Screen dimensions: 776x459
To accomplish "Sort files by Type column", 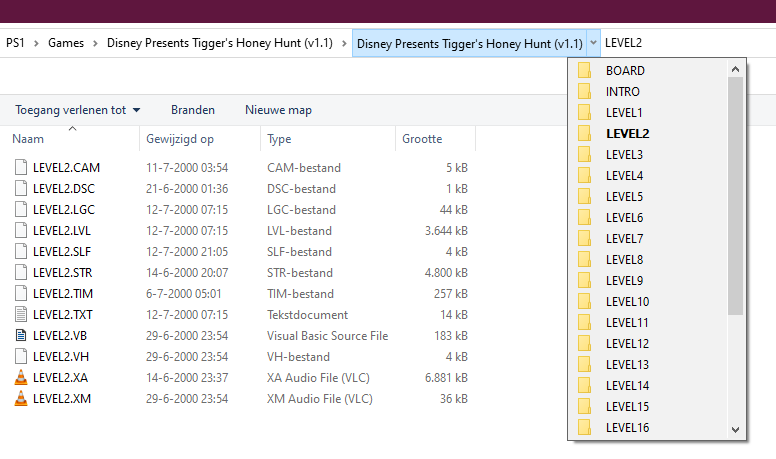I will coord(328,139).
